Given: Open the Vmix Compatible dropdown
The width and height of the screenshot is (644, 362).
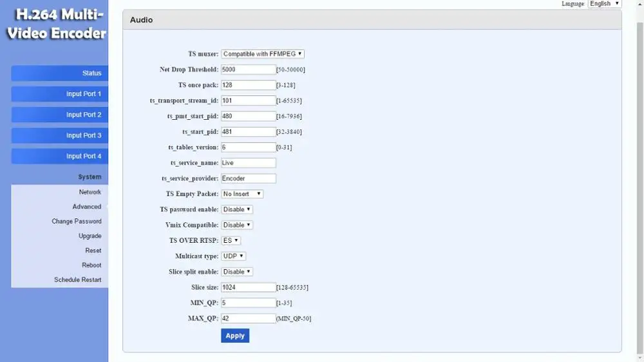Looking at the screenshot, I should pyautogui.click(x=237, y=225).
